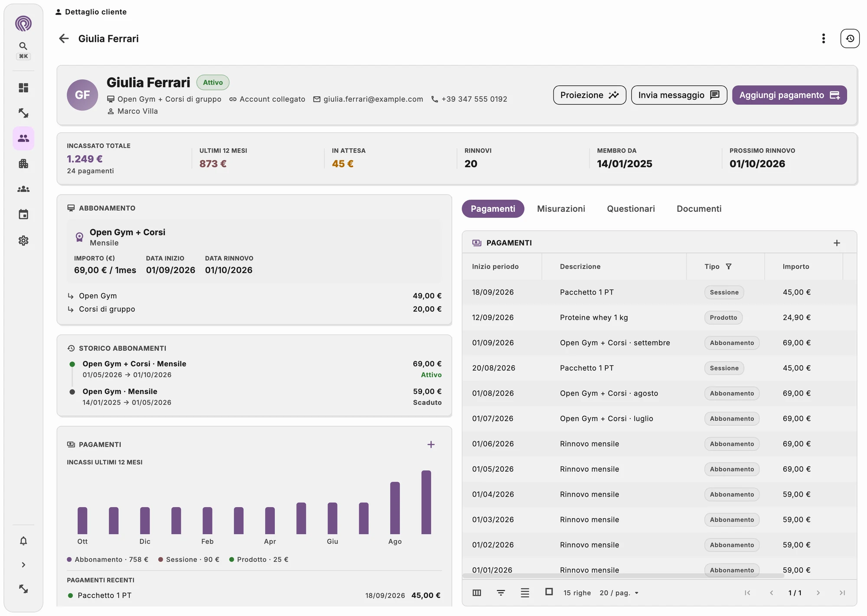Open the calendar icon in sidebar
867x616 pixels.
pyautogui.click(x=23, y=214)
